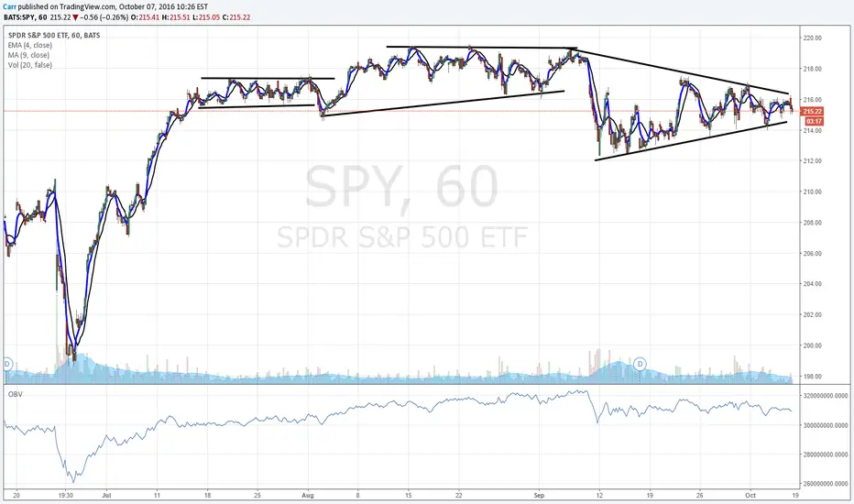Click the 218.00 price axis label
Image resolution: width=854 pixels, height=504 pixels.
point(812,70)
